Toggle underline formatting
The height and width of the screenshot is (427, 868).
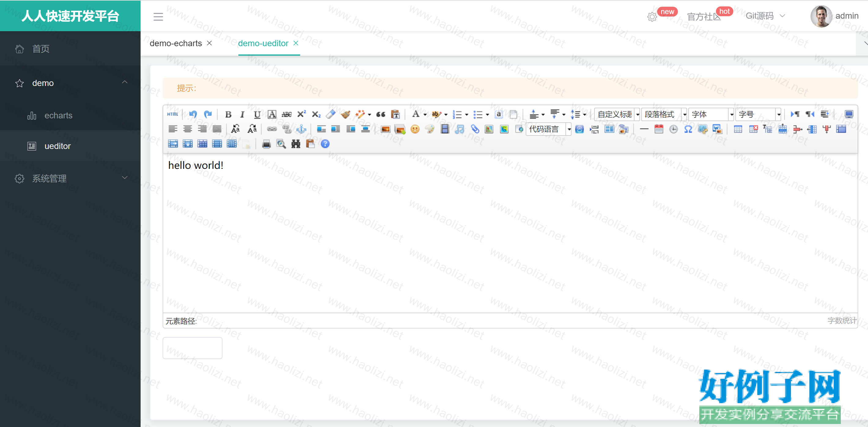[257, 114]
